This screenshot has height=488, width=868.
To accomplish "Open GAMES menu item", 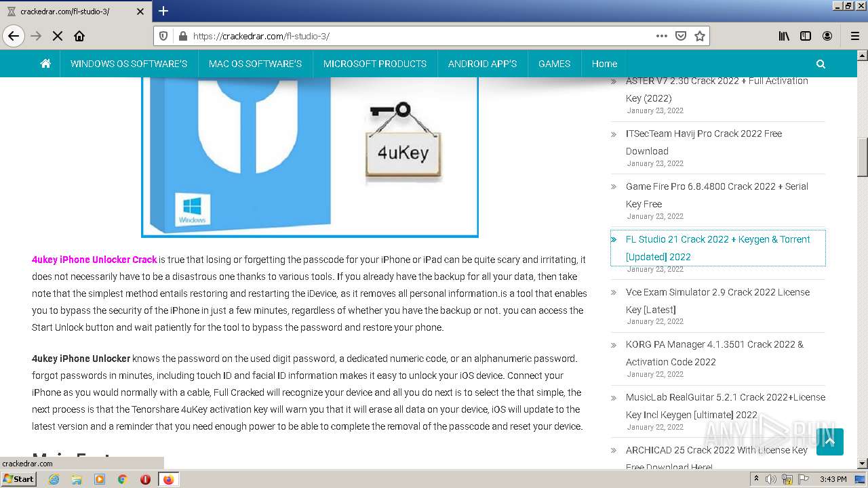I will (x=554, y=64).
